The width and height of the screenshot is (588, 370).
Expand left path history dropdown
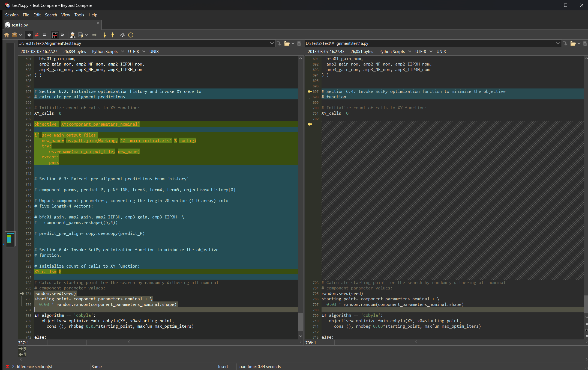(272, 43)
